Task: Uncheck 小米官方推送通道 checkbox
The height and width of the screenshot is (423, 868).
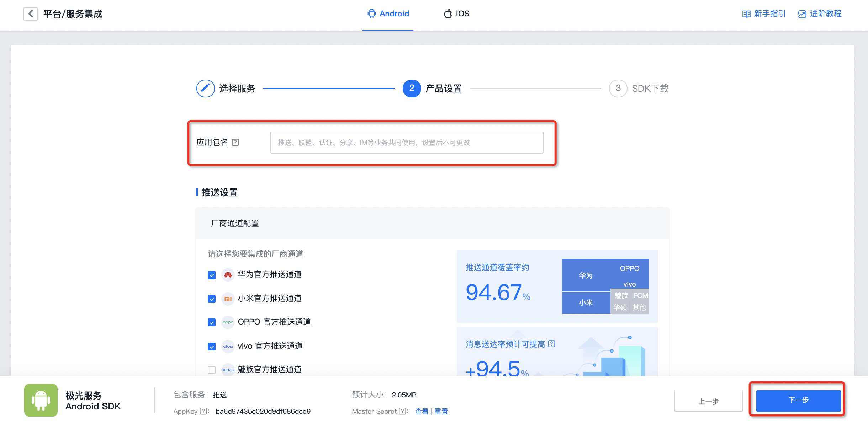Action: pos(212,299)
